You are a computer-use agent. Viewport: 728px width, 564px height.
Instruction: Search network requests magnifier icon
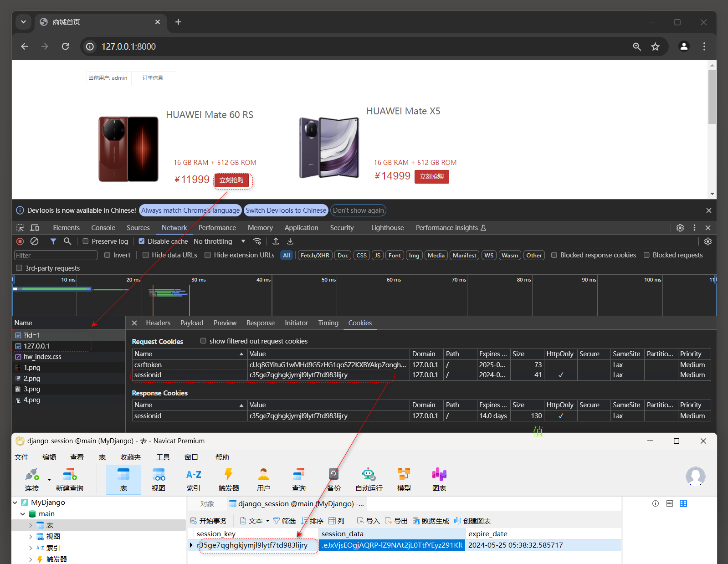[67, 241]
